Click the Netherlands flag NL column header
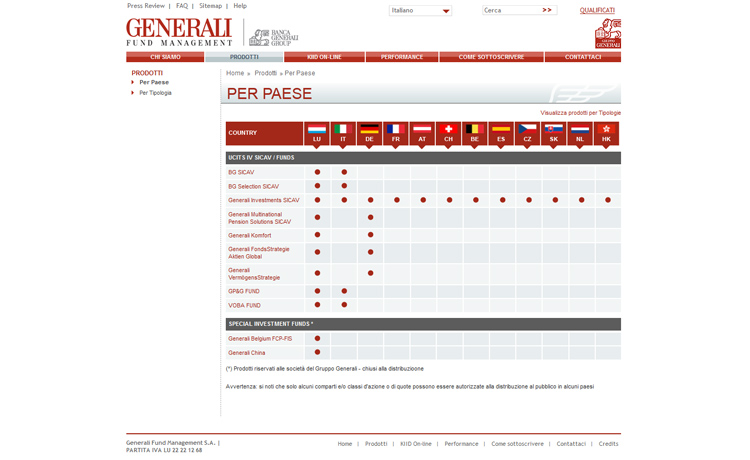The height and width of the screenshot is (460, 750). 580,133
